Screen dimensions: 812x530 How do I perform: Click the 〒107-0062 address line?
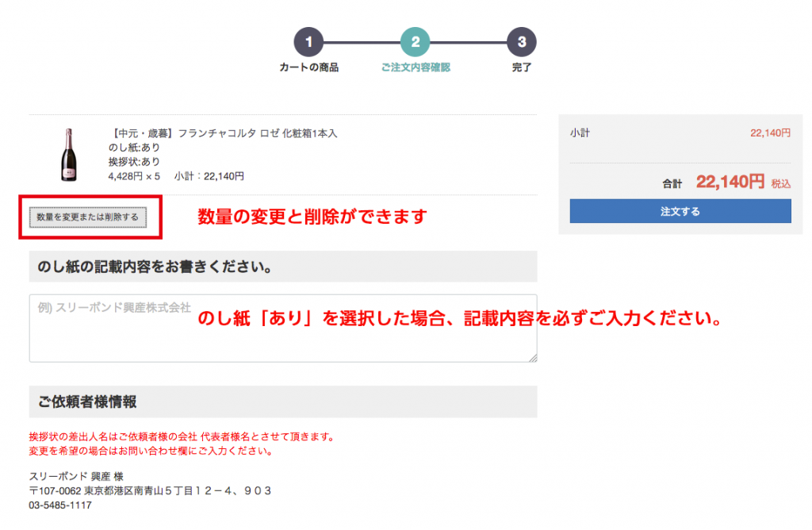click(151, 490)
